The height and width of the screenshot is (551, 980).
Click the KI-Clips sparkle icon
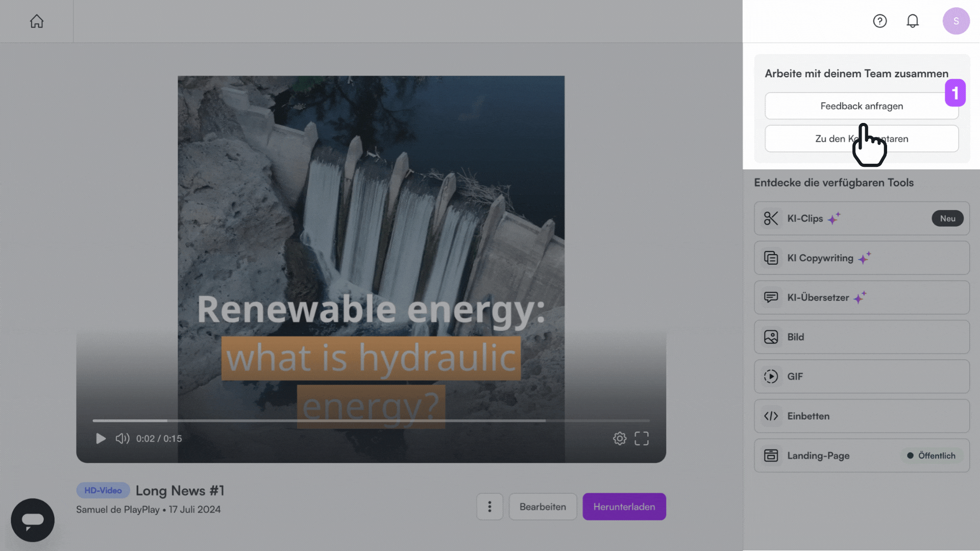coord(834,218)
